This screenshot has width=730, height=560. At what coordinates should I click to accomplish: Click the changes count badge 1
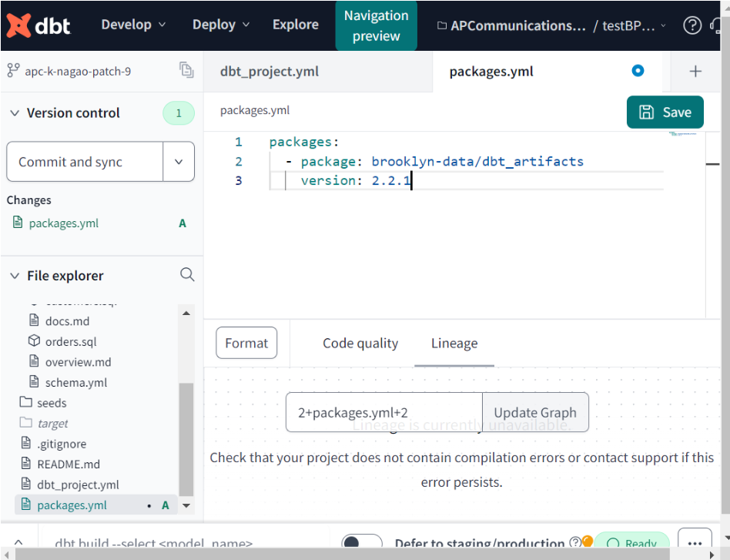pos(179,113)
